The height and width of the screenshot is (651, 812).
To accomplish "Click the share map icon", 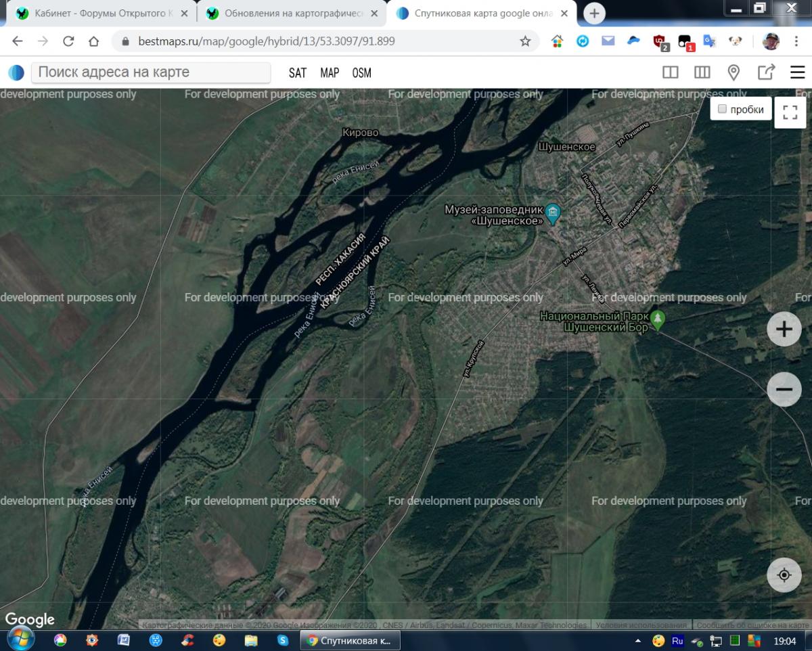I will pyautogui.click(x=765, y=72).
